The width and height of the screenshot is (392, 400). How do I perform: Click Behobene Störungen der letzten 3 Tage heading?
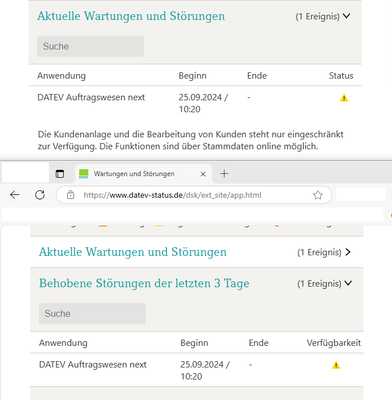(144, 283)
